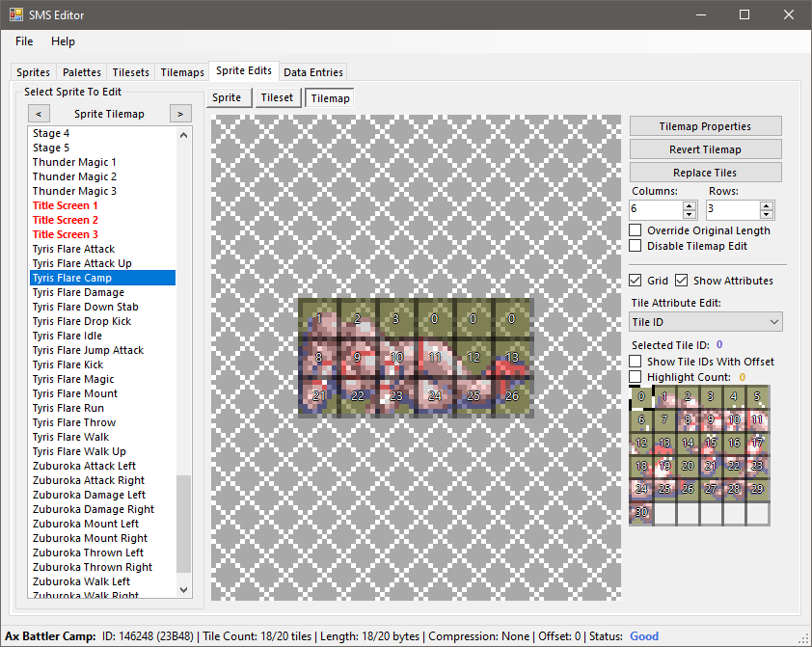The width and height of the screenshot is (812, 647).
Task: Increase Rows value with up arrow
Action: [x=767, y=205]
